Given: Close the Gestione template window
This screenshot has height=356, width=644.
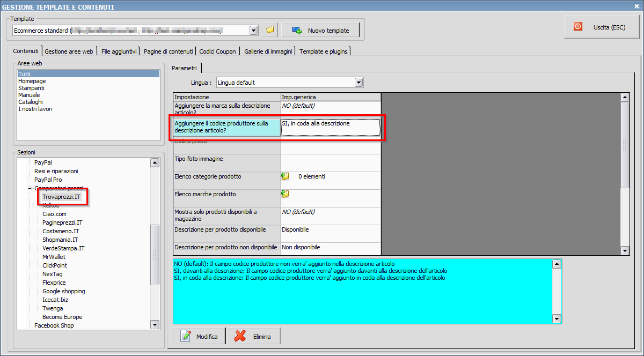Looking at the screenshot, I should (x=636, y=6).
